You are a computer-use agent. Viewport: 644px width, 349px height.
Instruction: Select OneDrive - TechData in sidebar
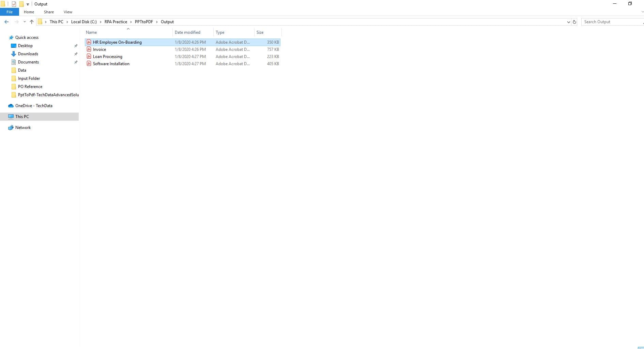point(34,106)
